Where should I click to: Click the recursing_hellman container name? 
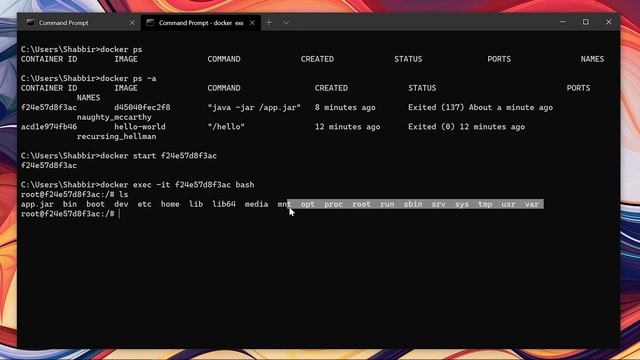tap(116, 137)
